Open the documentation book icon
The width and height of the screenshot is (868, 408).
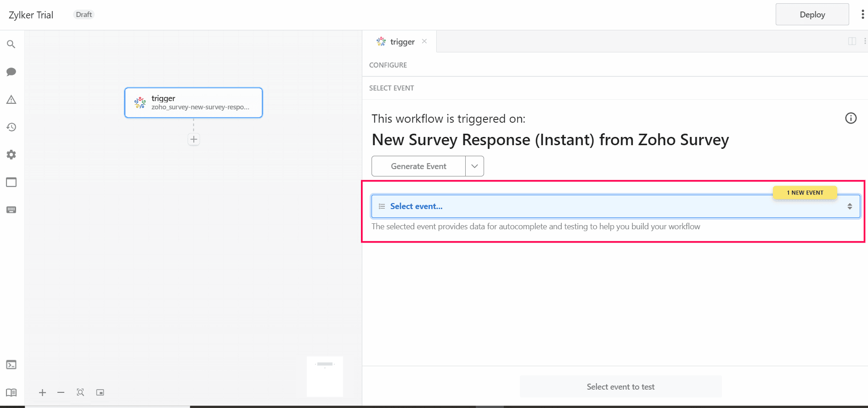click(11, 392)
